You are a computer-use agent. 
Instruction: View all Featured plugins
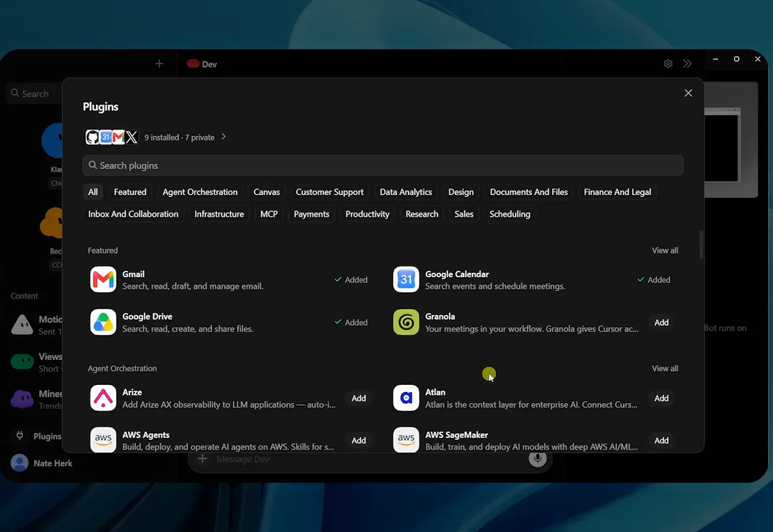(665, 251)
